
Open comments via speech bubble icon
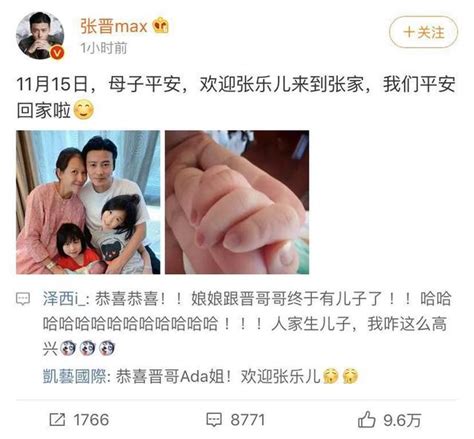[214, 420]
